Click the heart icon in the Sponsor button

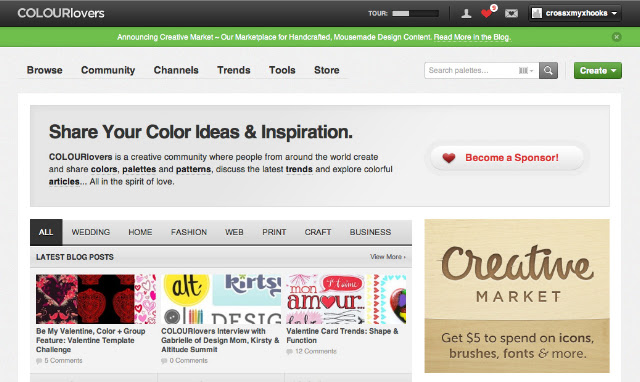449,158
